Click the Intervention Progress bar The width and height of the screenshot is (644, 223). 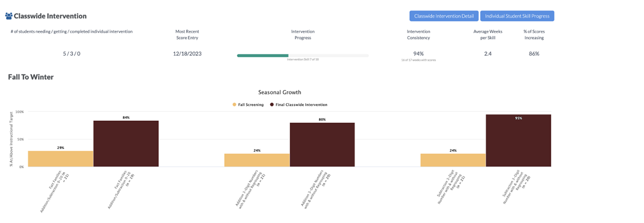coord(303,55)
